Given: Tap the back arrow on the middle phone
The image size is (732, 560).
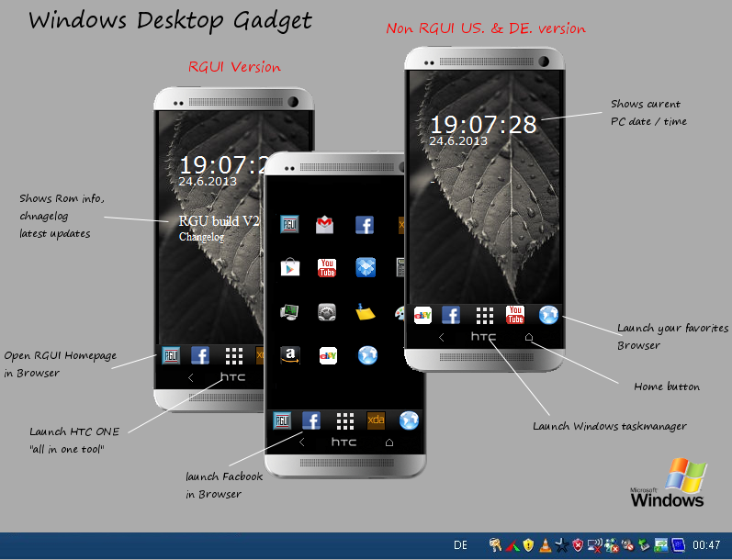Looking at the screenshot, I should click(301, 442).
